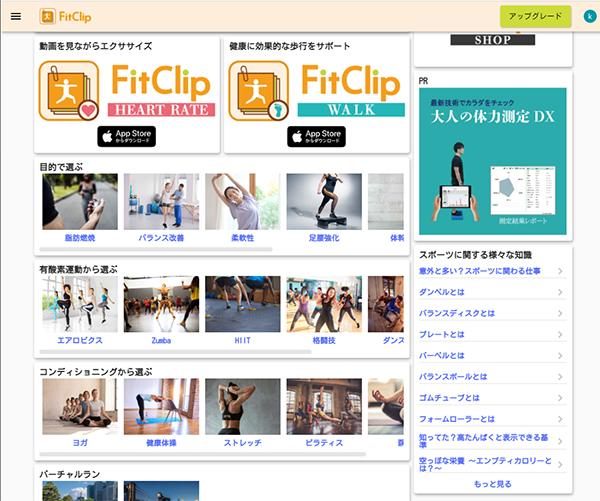
Task: Open the user avatar 'k' account menu
Action: 590,16
